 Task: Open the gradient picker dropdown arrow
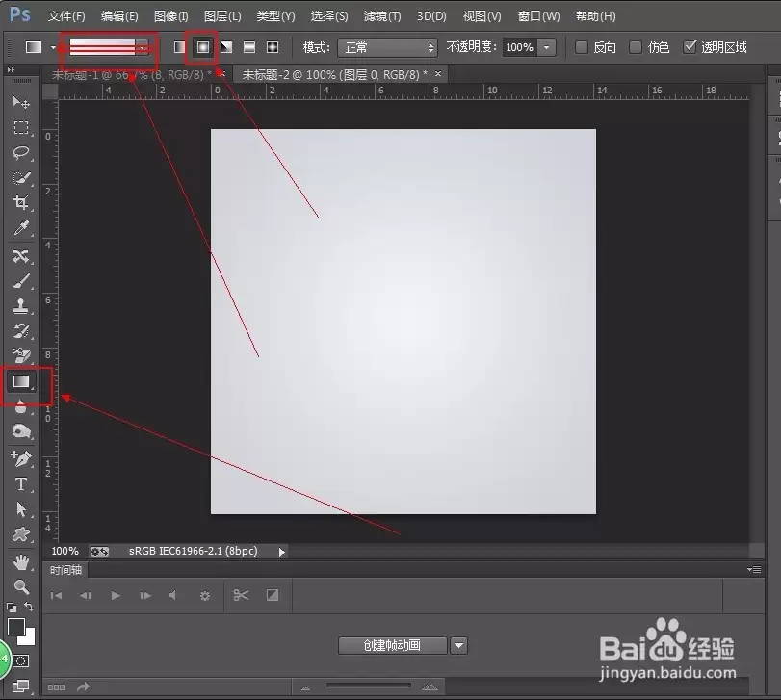pos(143,48)
